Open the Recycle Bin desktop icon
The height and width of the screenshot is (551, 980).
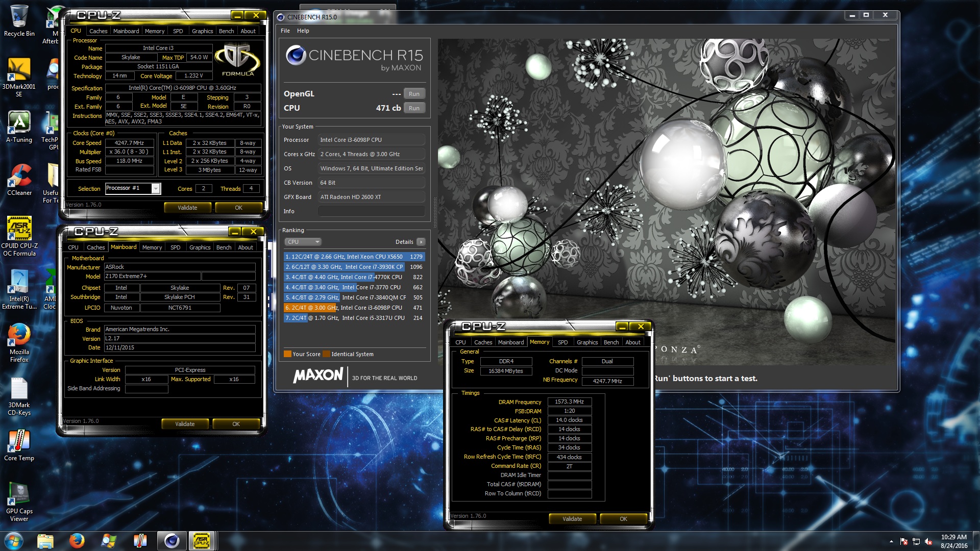[x=19, y=21]
